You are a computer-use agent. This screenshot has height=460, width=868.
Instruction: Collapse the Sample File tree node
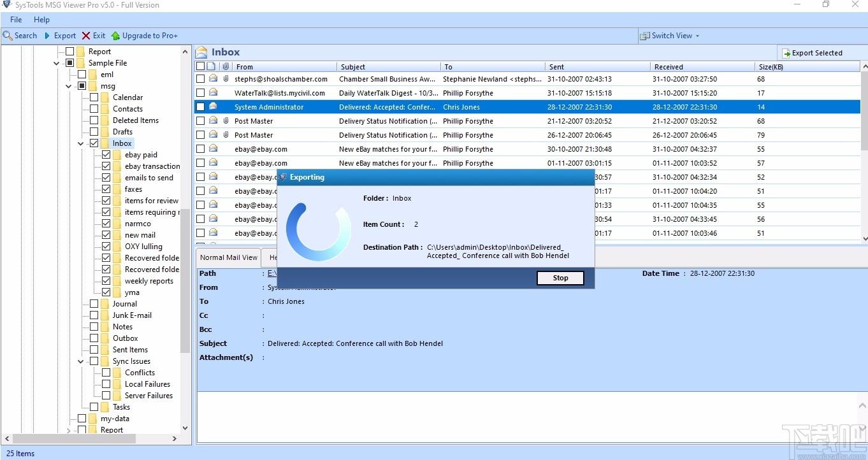57,63
